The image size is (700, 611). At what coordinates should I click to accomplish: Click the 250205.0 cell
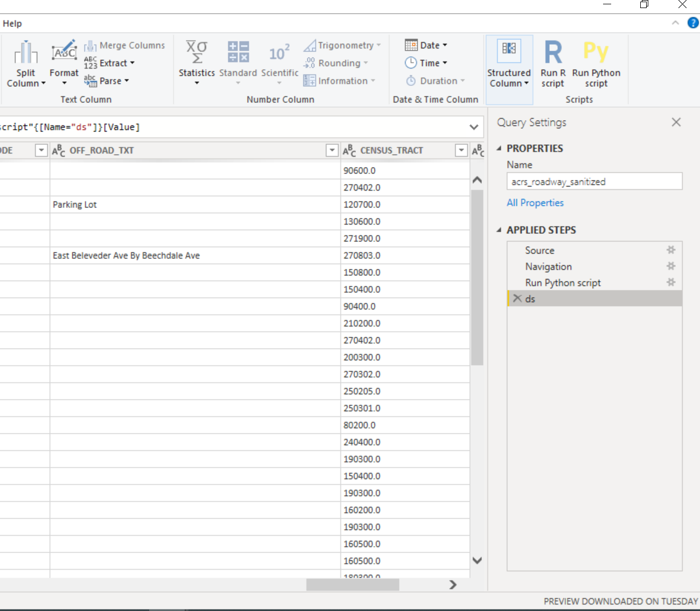pos(405,391)
